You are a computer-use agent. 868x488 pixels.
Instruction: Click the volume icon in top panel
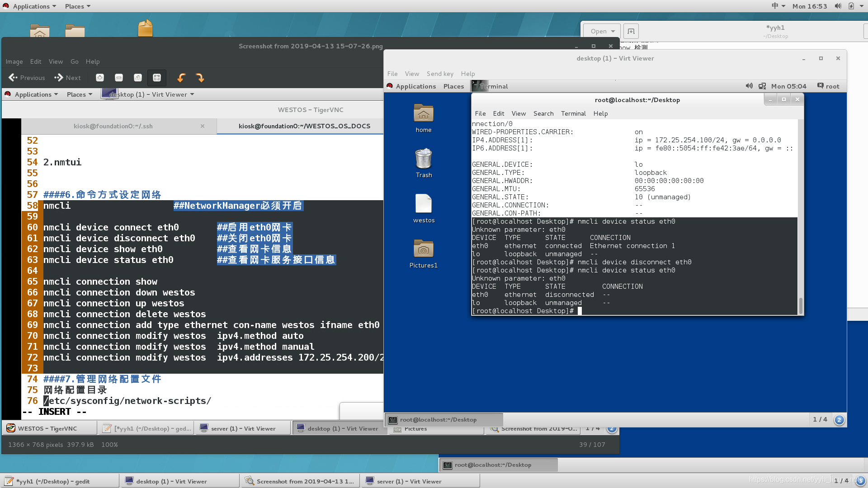(x=838, y=6)
